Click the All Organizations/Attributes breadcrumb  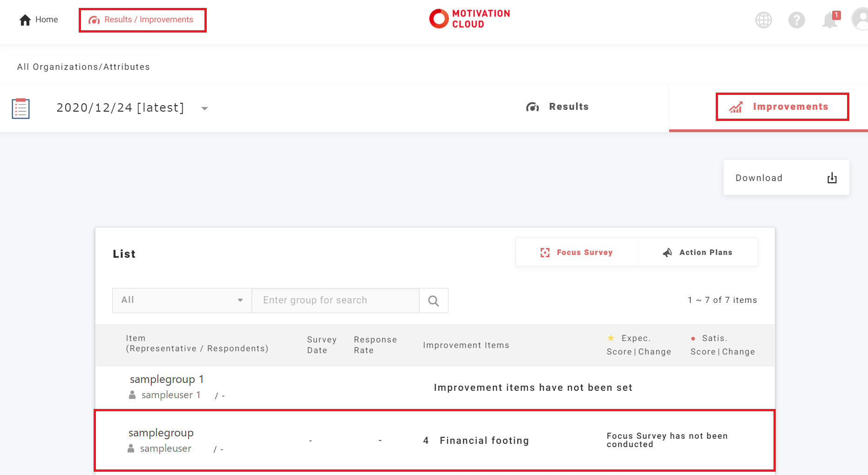(83, 67)
